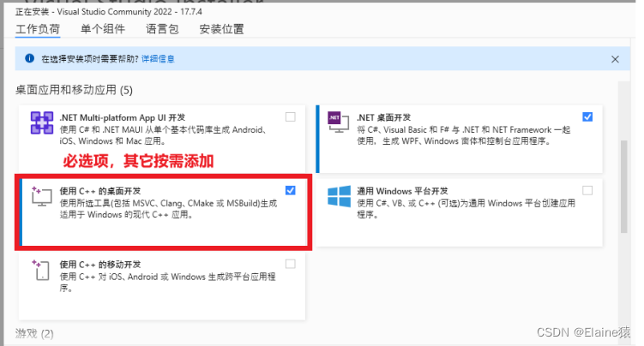This screenshot has height=346, width=644.
Task: Click the 游戏 (2) section heading
Action: coord(34,334)
